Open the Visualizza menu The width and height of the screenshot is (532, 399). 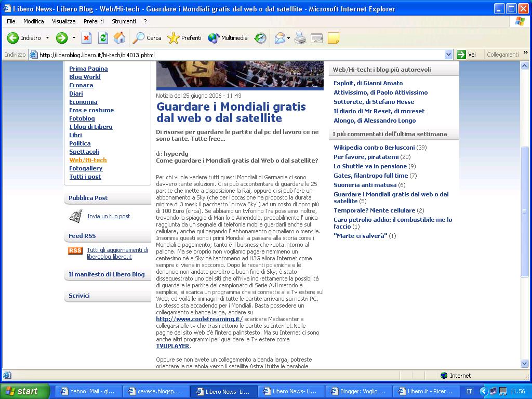(x=64, y=21)
